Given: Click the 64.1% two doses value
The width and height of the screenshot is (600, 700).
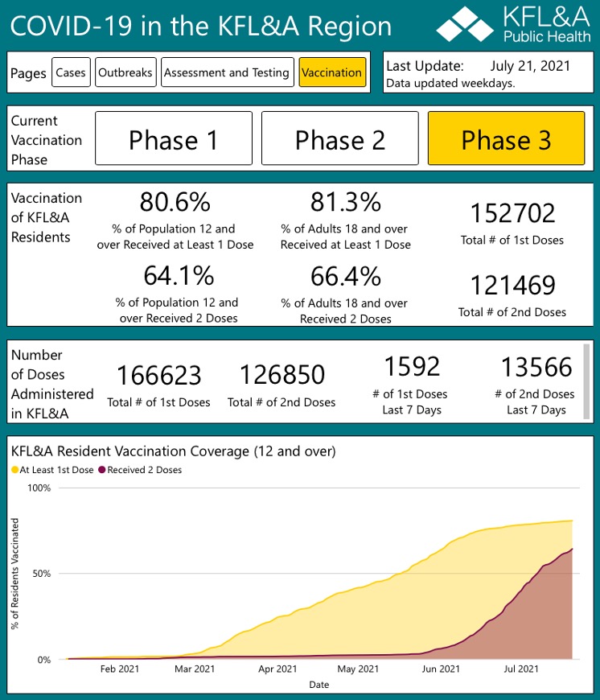Looking at the screenshot, I should pyautogui.click(x=179, y=275).
